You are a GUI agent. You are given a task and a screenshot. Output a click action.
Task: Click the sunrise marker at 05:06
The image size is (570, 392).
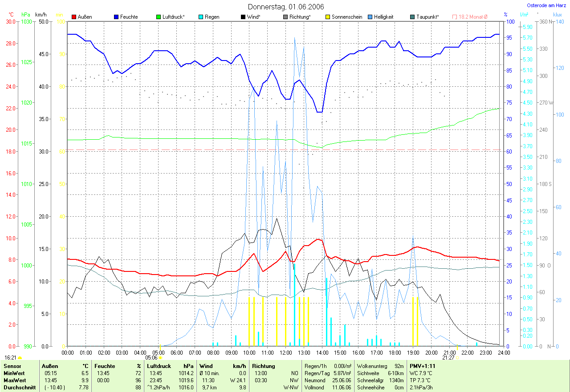[x=160, y=357]
